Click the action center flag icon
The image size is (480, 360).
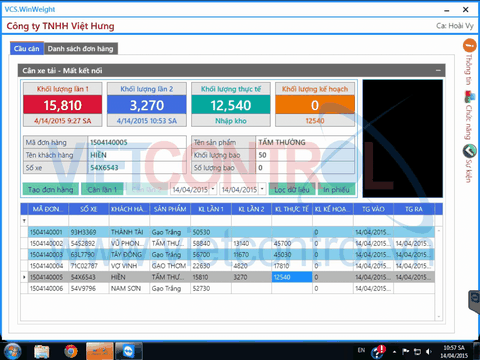(x=406, y=351)
